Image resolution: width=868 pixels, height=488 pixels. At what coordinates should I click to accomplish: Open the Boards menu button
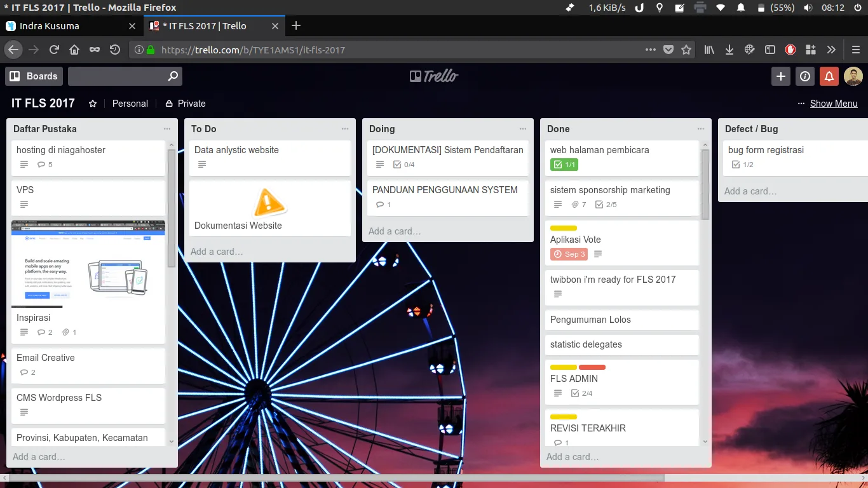34,76
